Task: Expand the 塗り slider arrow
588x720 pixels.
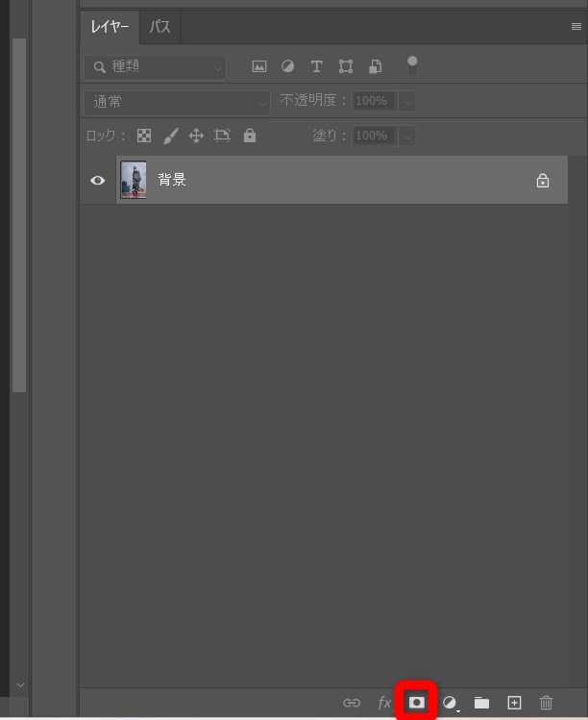Action: [x=407, y=137]
